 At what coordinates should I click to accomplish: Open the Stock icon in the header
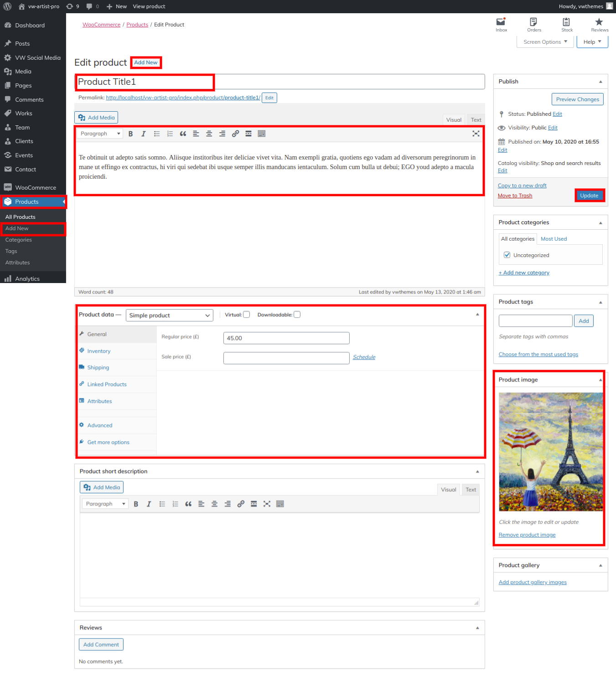[566, 22]
